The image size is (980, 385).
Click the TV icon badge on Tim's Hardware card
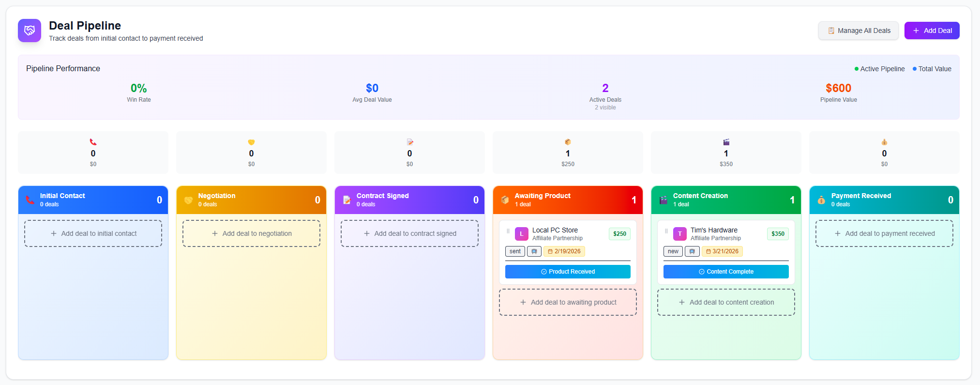[692, 251]
